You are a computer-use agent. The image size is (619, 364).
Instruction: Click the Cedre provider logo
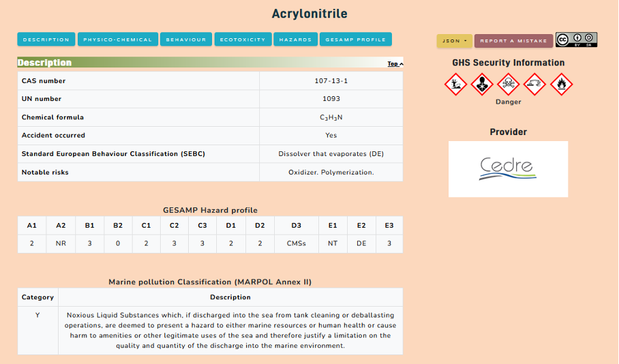click(508, 168)
